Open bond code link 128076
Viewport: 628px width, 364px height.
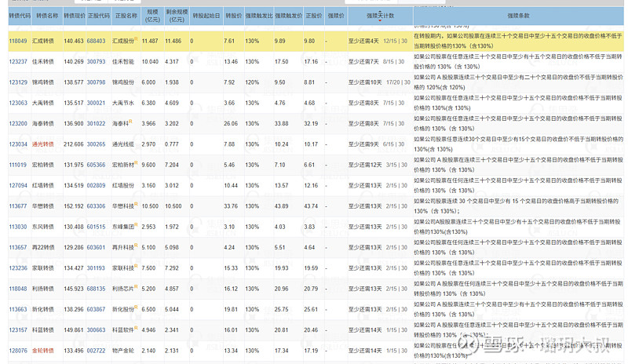pyautogui.click(x=18, y=351)
